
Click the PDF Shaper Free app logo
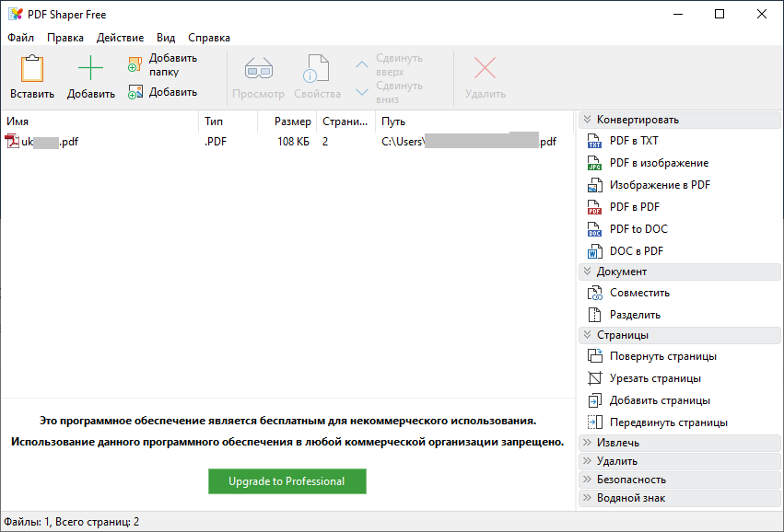[x=16, y=14]
